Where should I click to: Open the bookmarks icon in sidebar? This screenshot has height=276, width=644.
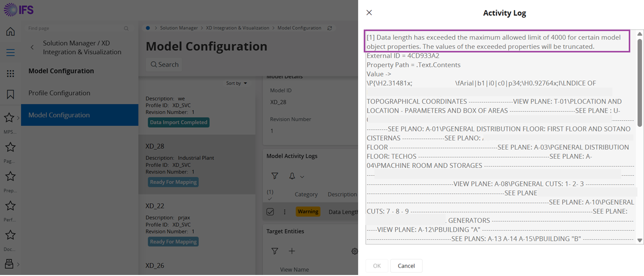pos(10,94)
